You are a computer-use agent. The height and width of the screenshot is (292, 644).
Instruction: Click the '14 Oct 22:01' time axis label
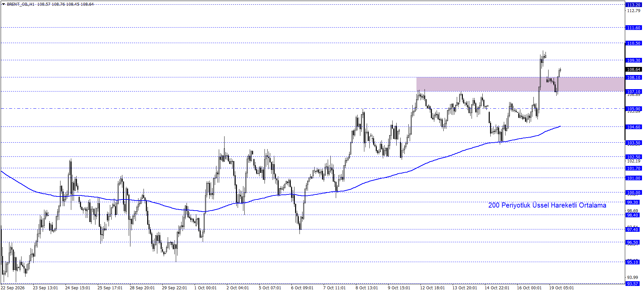[497, 288]
